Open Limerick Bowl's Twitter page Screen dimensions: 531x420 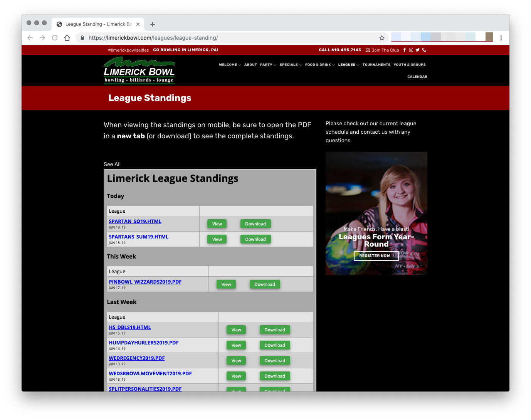[417, 50]
